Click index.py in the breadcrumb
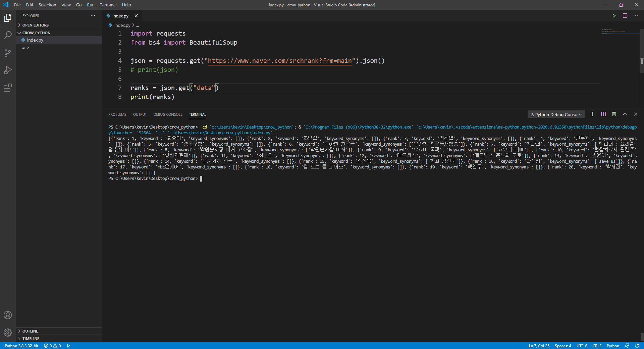This screenshot has height=349, width=644. pos(122,25)
